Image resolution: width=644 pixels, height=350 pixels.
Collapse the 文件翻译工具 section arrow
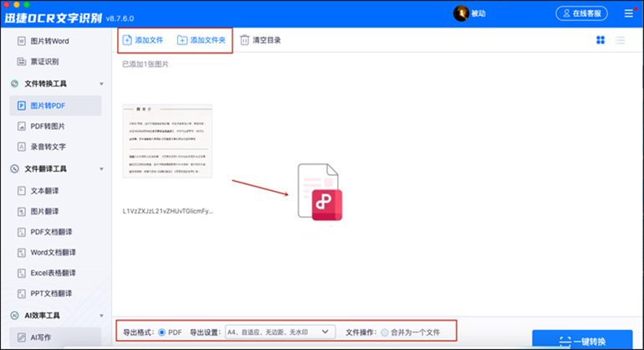[x=101, y=169]
